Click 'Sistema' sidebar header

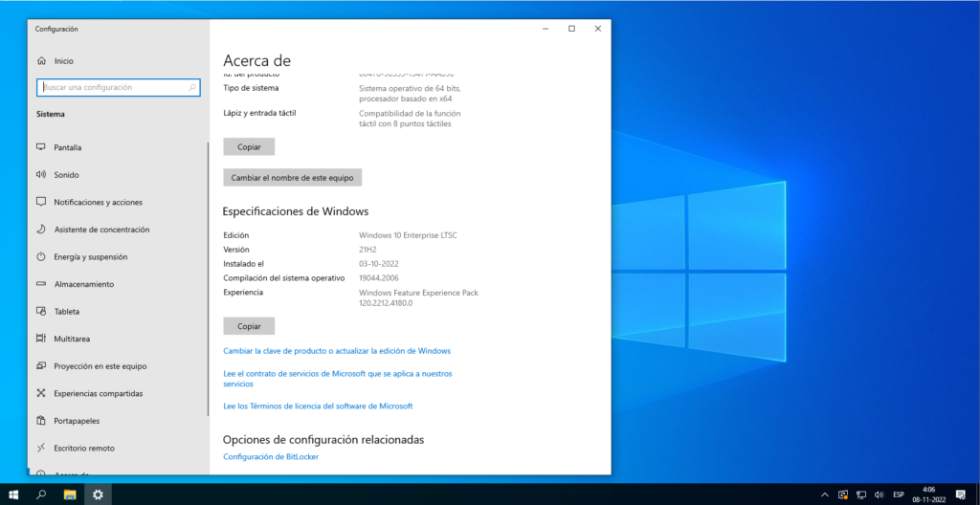(51, 115)
